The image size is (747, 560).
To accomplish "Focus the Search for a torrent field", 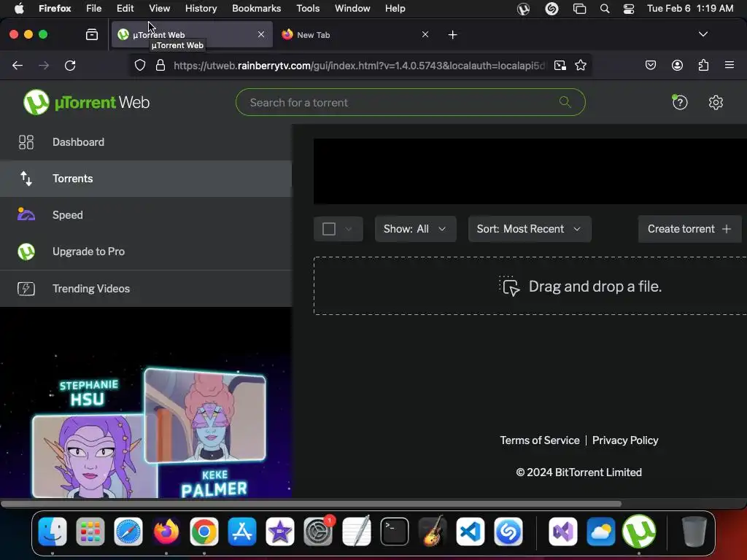I will click(410, 102).
